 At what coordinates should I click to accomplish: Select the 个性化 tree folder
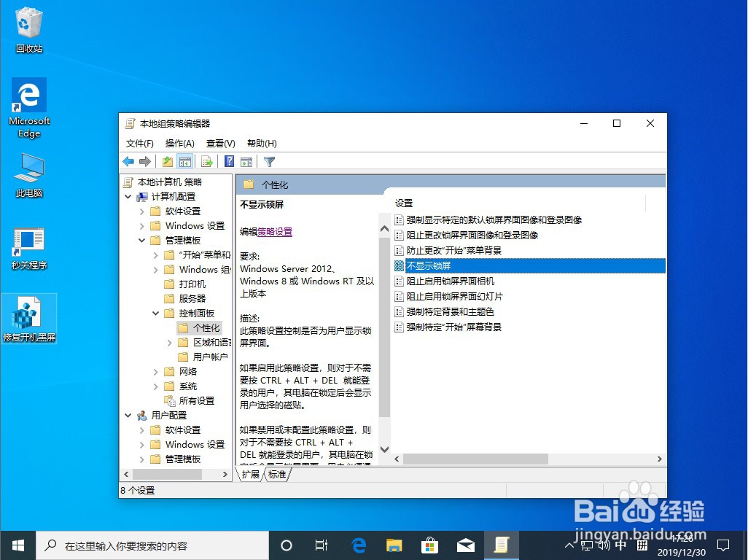click(200, 327)
